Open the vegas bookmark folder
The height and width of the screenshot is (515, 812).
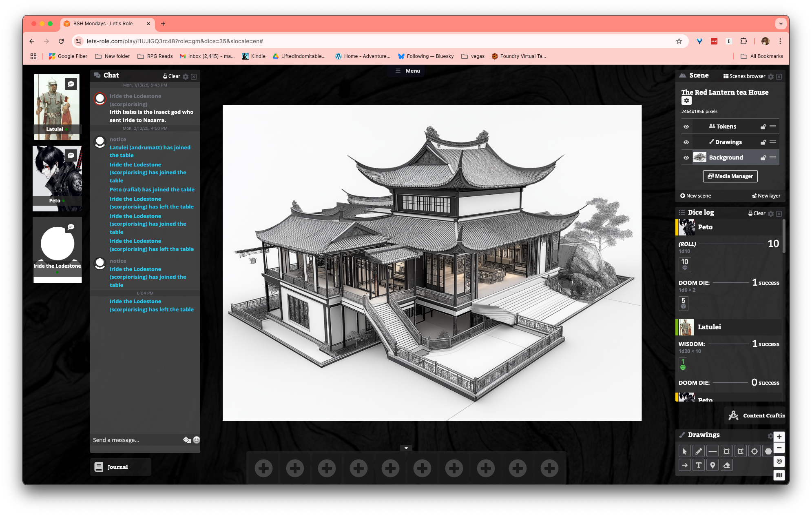pyautogui.click(x=473, y=56)
